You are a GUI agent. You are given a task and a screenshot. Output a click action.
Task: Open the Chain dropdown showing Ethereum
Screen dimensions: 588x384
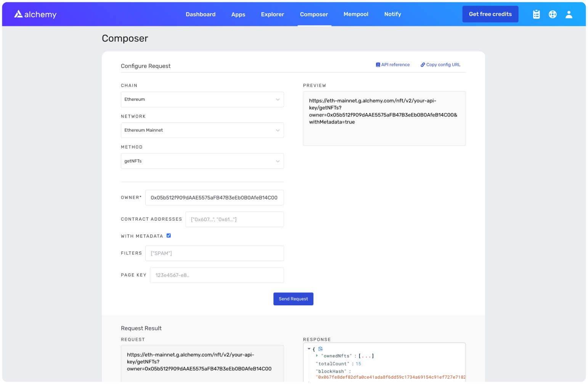tap(202, 99)
